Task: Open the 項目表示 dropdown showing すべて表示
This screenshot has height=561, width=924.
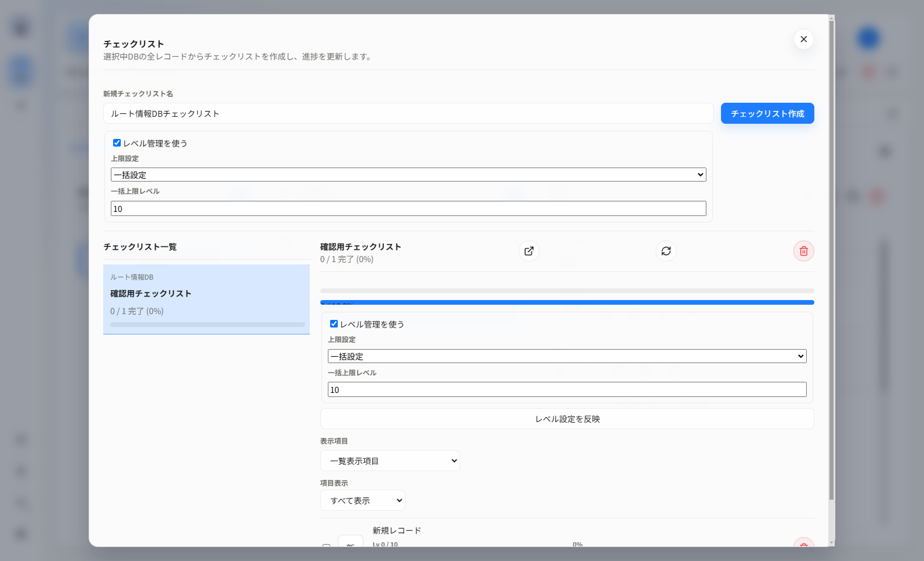Action: coord(362,500)
